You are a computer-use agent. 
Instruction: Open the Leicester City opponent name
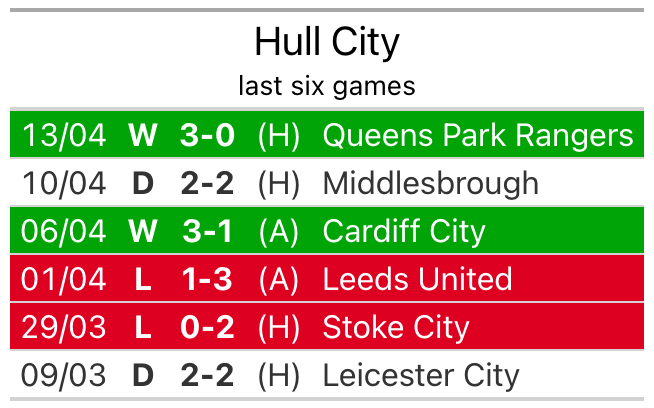[x=421, y=375]
